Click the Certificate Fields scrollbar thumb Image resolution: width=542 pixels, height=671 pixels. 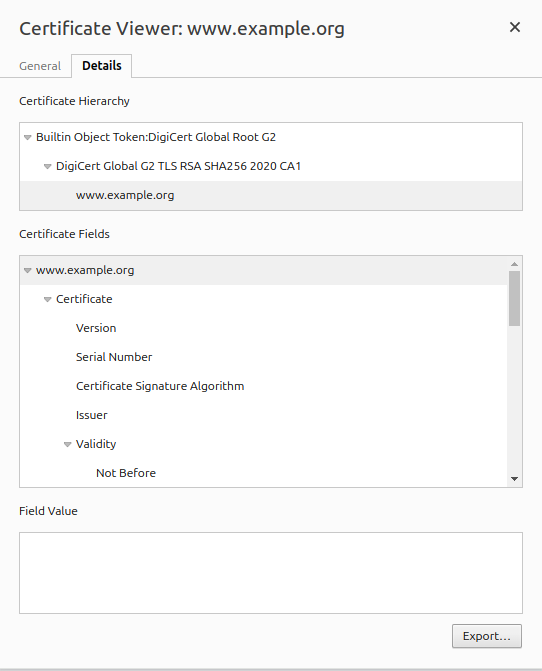515,298
